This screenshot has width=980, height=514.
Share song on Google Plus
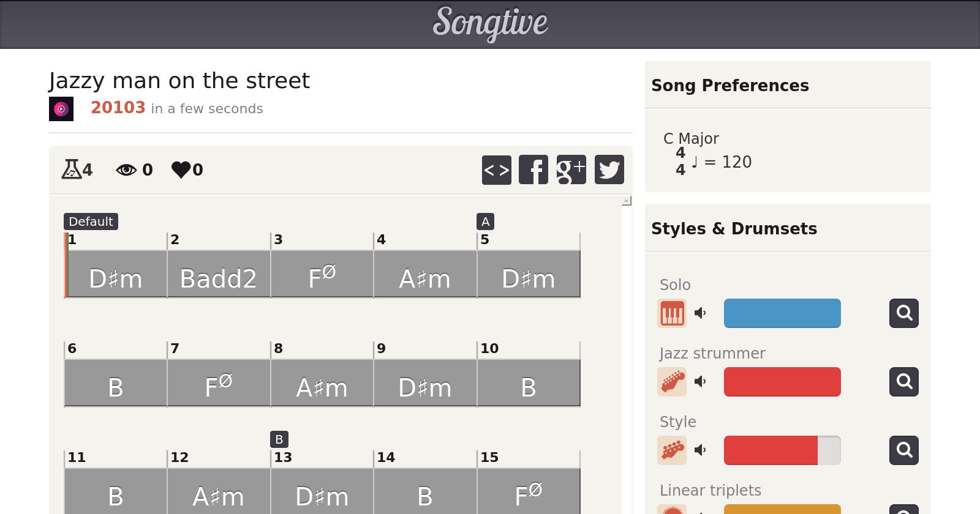tap(571, 169)
